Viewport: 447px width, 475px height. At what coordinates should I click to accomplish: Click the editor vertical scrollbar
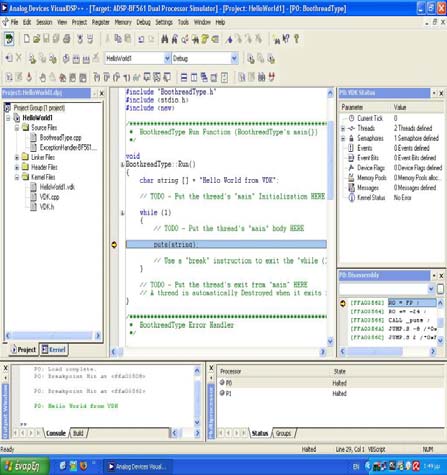(x=330, y=217)
